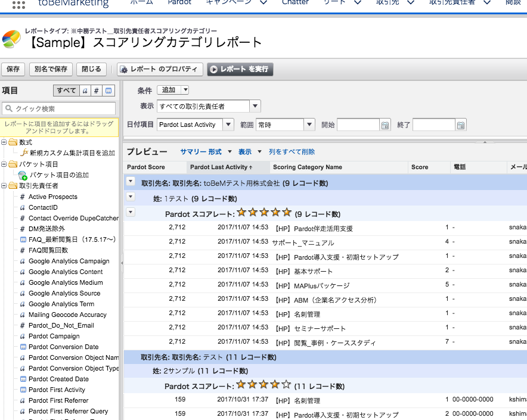Sort by the Pardot Last Activity column header

click(x=228, y=167)
